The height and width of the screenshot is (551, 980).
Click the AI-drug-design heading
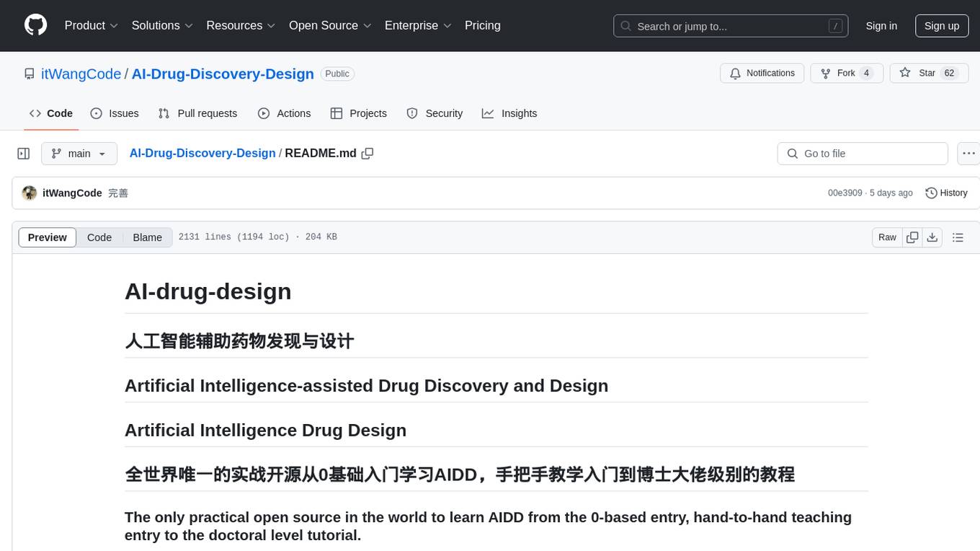(x=208, y=291)
